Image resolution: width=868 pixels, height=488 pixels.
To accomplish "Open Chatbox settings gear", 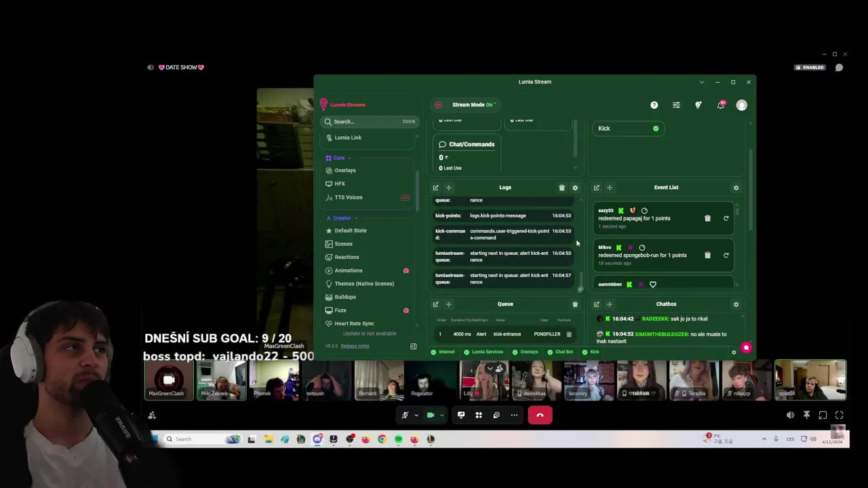I will click(736, 304).
